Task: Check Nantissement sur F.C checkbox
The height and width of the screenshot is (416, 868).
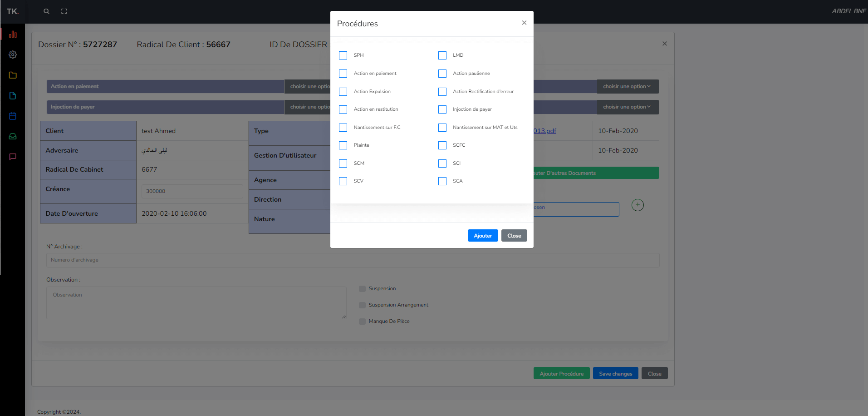Action: click(x=343, y=128)
